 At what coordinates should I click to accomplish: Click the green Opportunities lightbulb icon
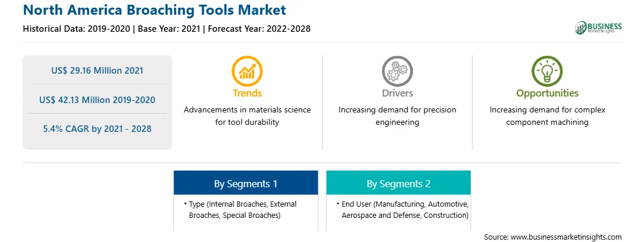[x=547, y=71]
